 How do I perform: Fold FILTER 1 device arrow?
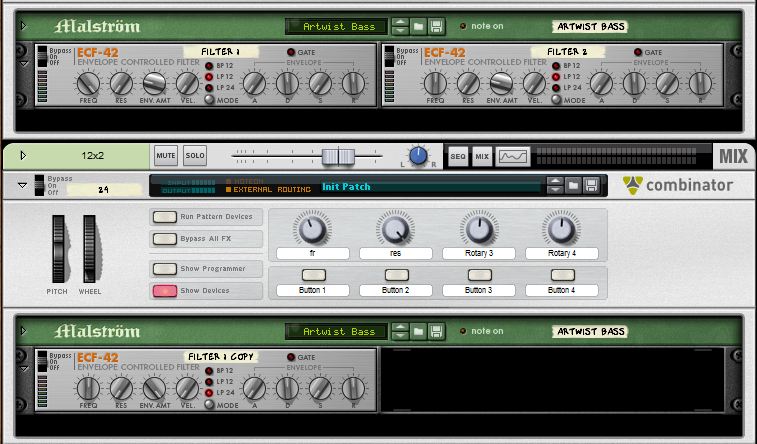click(x=24, y=64)
